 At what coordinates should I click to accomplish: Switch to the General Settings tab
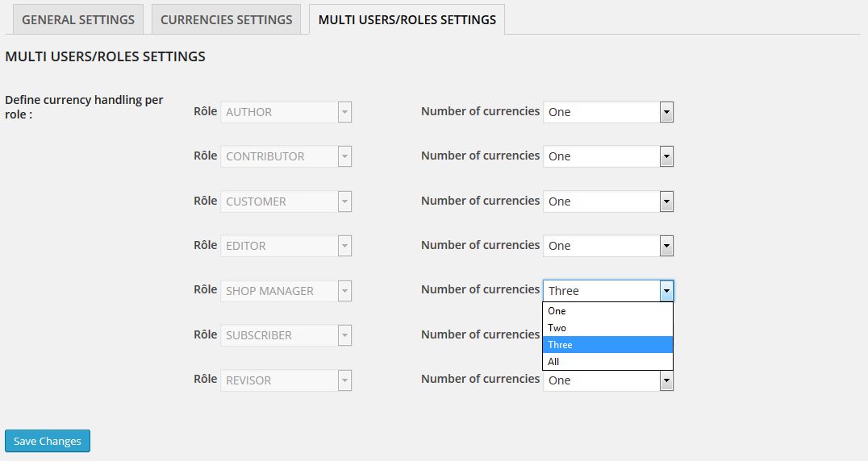point(78,19)
